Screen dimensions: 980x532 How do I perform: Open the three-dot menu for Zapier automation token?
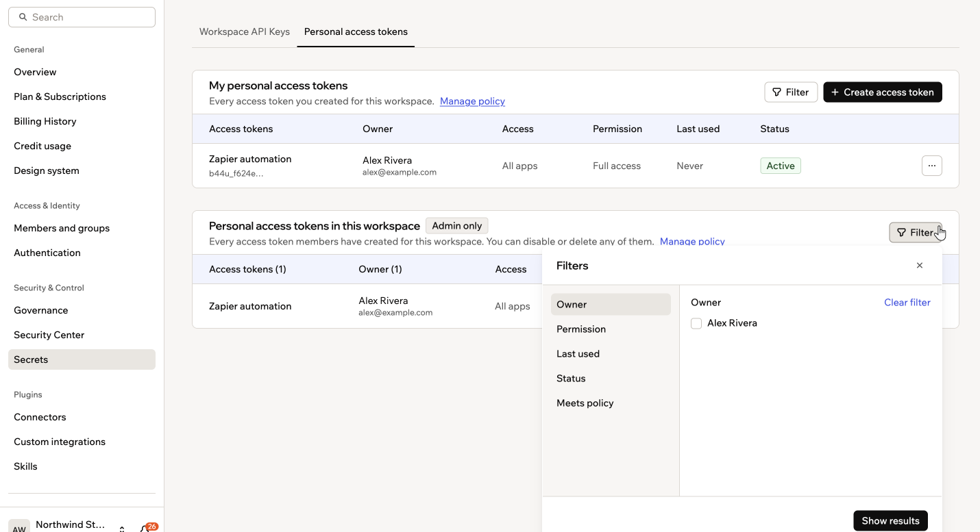click(931, 166)
